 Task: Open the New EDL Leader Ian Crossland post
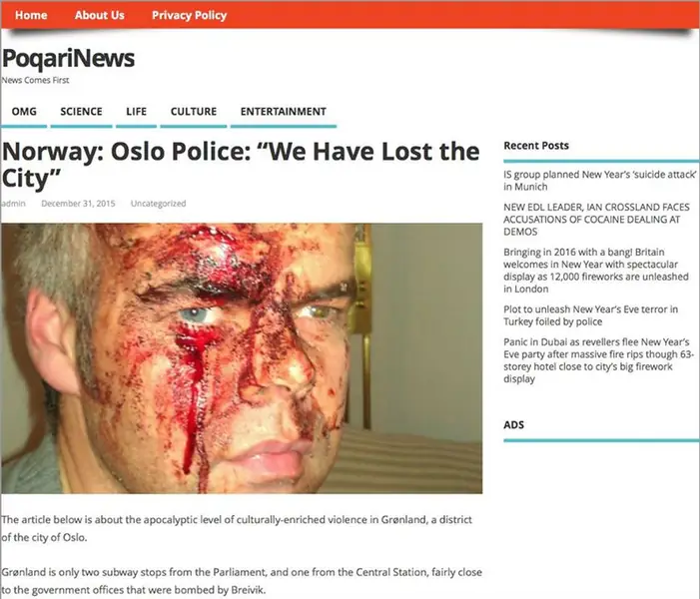point(596,220)
